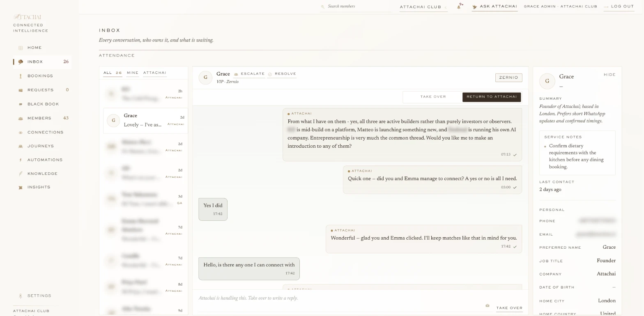Click the Inbox speech bubble icon
This screenshot has width=644, height=316.
coord(21,62)
